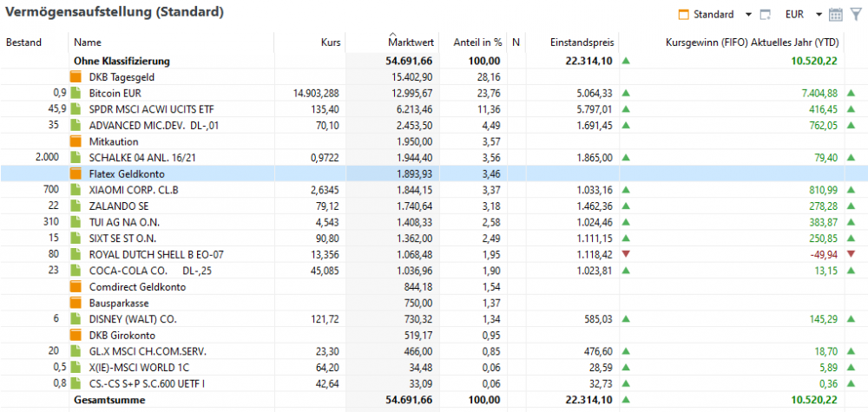Image resolution: width=868 pixels, height=412 pixels.
Task: Click the orange icon beside Bausparkasse
Action: pyautogui.click(x=76, y=302)
